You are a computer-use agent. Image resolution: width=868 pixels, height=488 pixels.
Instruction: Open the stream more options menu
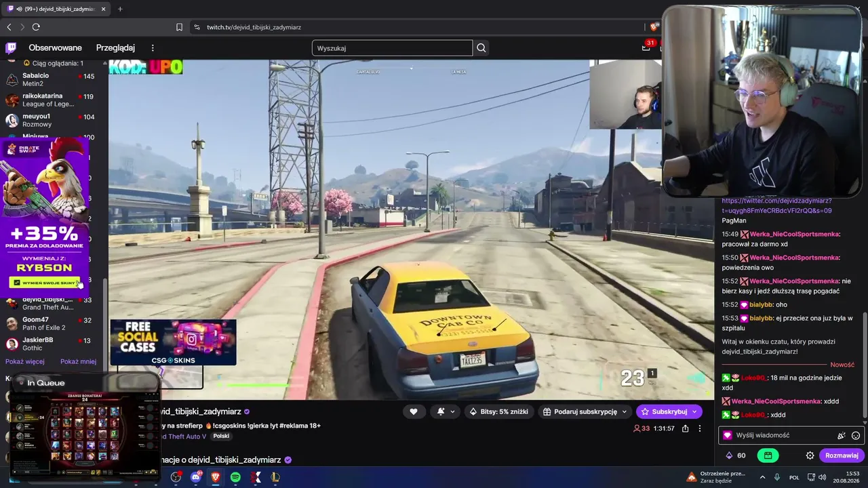pos(700,428)
